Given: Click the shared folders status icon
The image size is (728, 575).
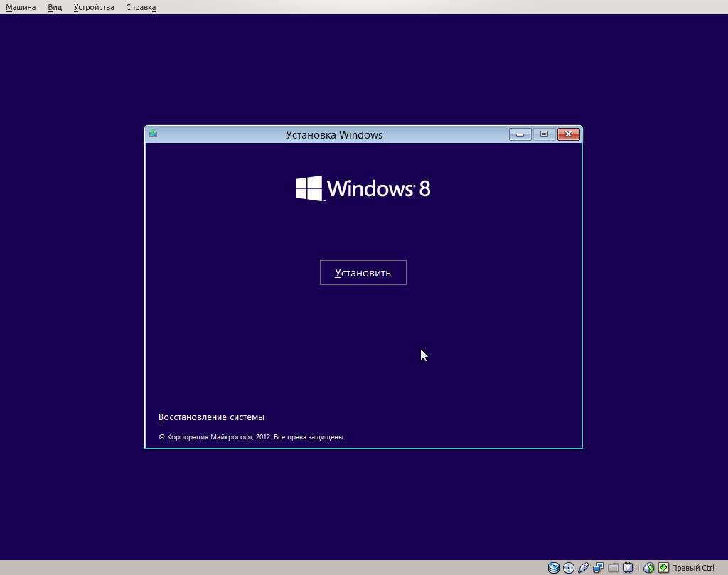Looking at the screenshot, I should coord(613,566).
